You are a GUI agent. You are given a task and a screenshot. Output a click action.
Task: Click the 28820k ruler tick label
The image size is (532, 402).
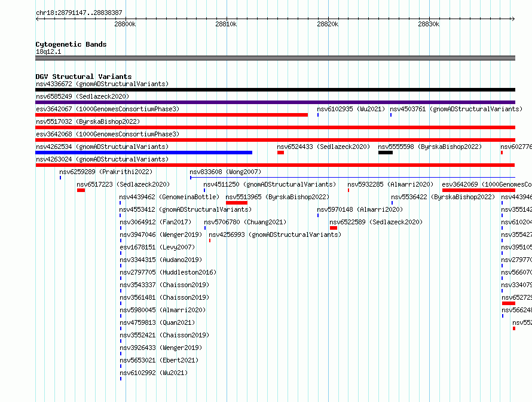coord(328,24)
